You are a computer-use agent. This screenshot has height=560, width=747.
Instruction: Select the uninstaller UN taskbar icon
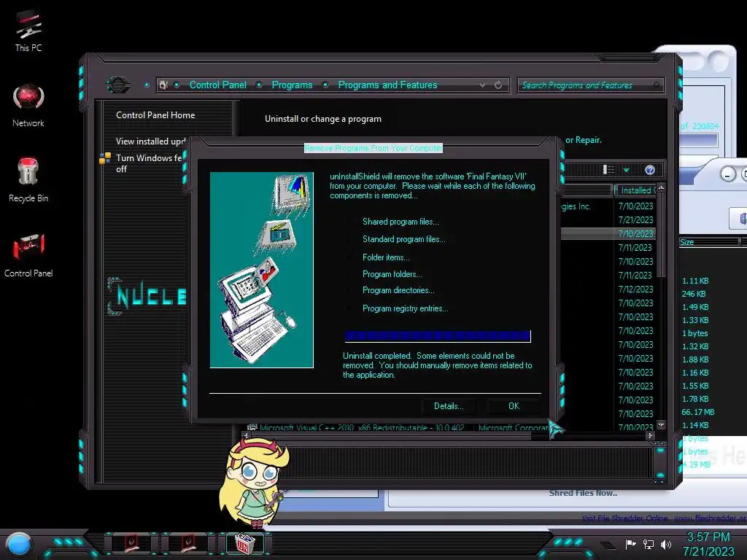tap(244, 543)
